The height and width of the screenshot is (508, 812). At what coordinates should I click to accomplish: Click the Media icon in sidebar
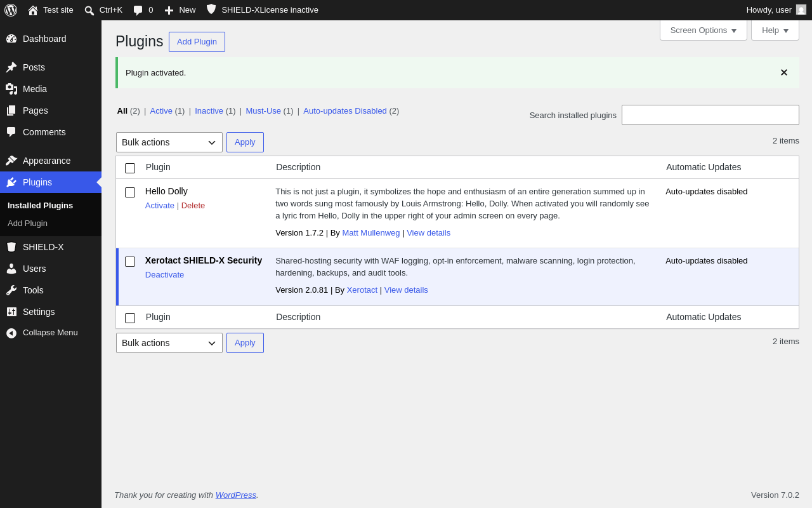click(11, 89)
